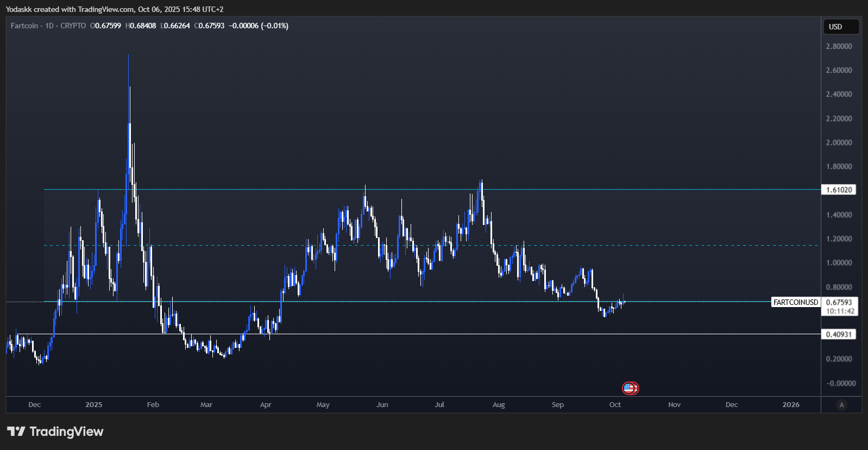This screenshot has height=450, width=868.
Task: Click the 1.80000 price axis label
Action: [x=839, y=166]
